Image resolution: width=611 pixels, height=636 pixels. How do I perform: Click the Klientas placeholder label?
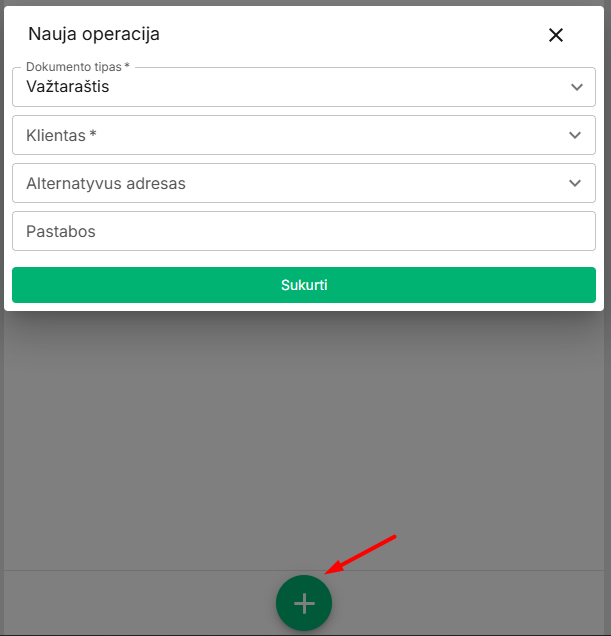(x=61, y=135)
